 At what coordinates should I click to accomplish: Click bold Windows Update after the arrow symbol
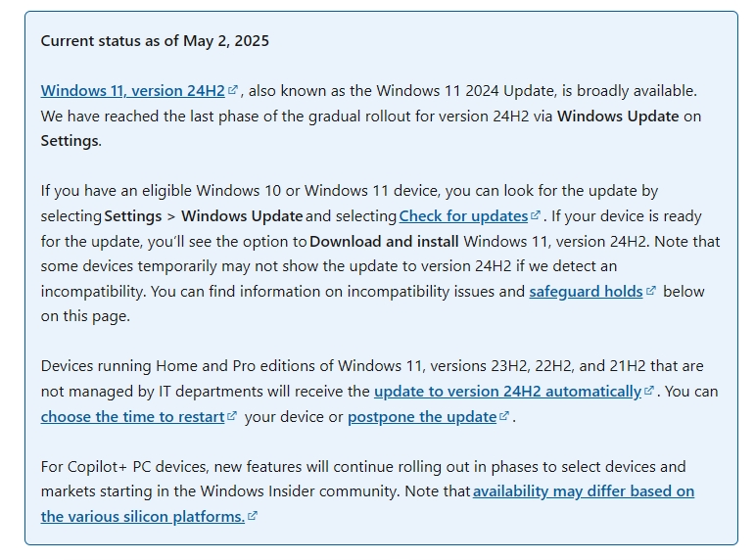242,216
